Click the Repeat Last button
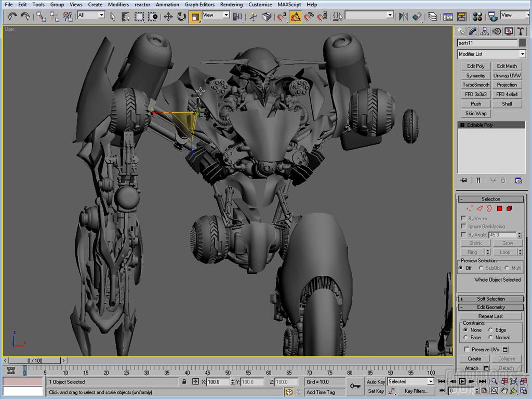 click(x=490, y=316)
